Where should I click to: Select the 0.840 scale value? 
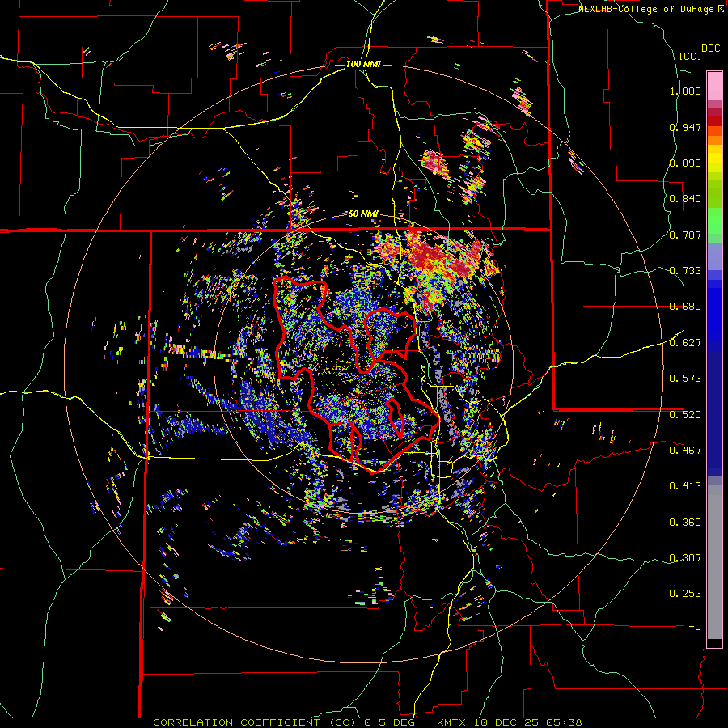pyautogui.click(x=685, y=199)
